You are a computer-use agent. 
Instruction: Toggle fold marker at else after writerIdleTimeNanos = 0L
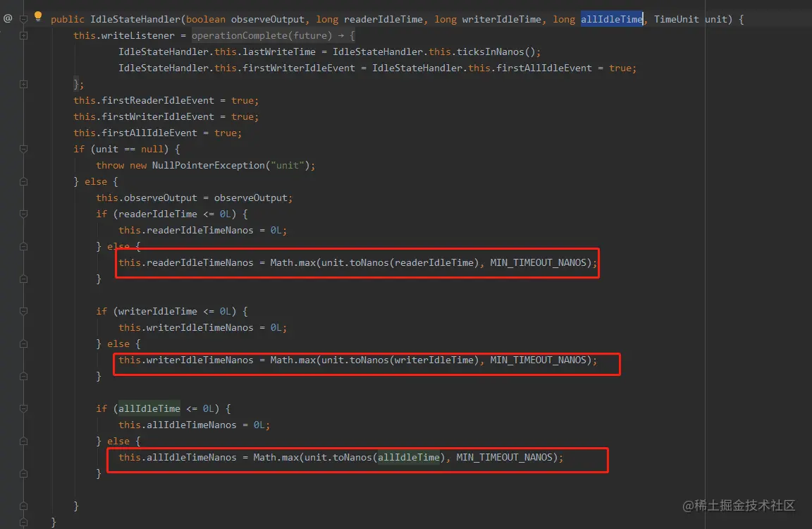coord(23,344)
